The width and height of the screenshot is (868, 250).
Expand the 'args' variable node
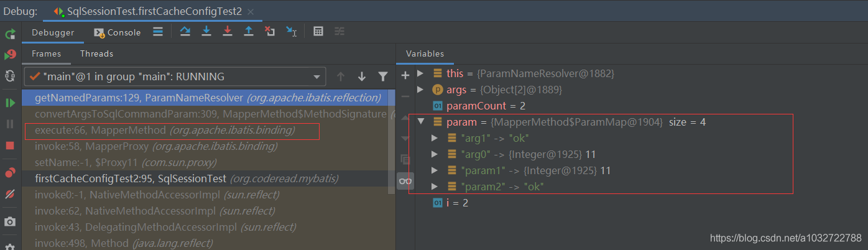(420, 90)
